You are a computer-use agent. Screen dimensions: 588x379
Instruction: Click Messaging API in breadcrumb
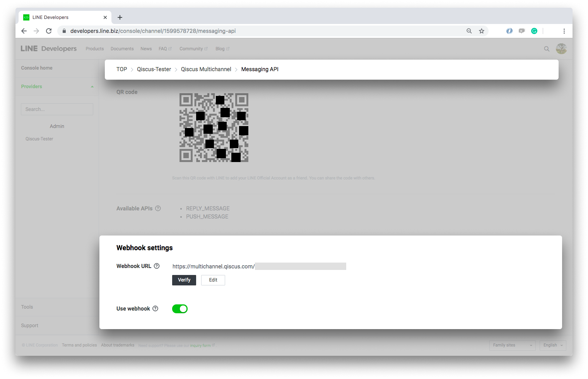260,69
